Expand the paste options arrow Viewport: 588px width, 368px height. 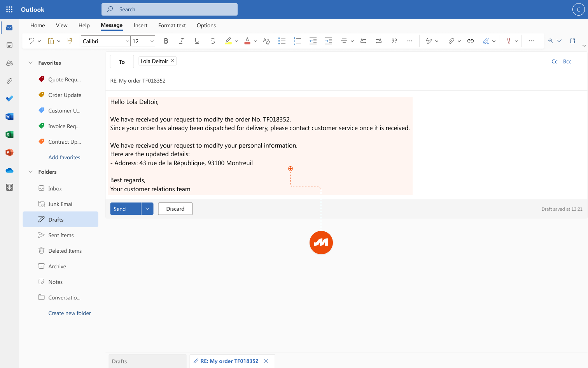[59, 41]
